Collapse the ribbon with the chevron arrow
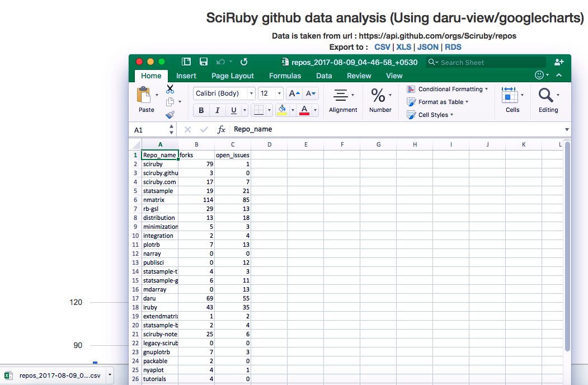The height and width of the screenshot is (385, 588). [559, 75]
